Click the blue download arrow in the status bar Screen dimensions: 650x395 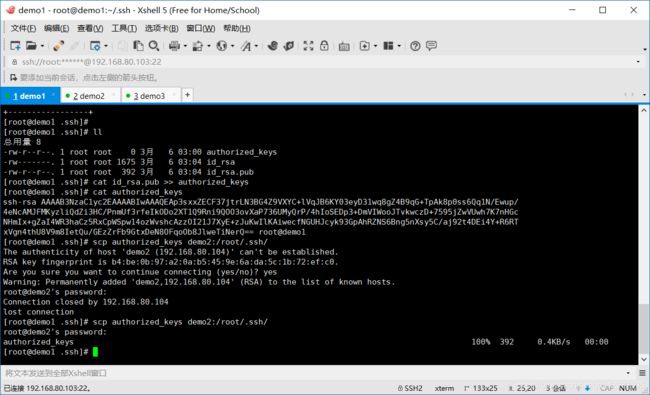coord(587,388)
